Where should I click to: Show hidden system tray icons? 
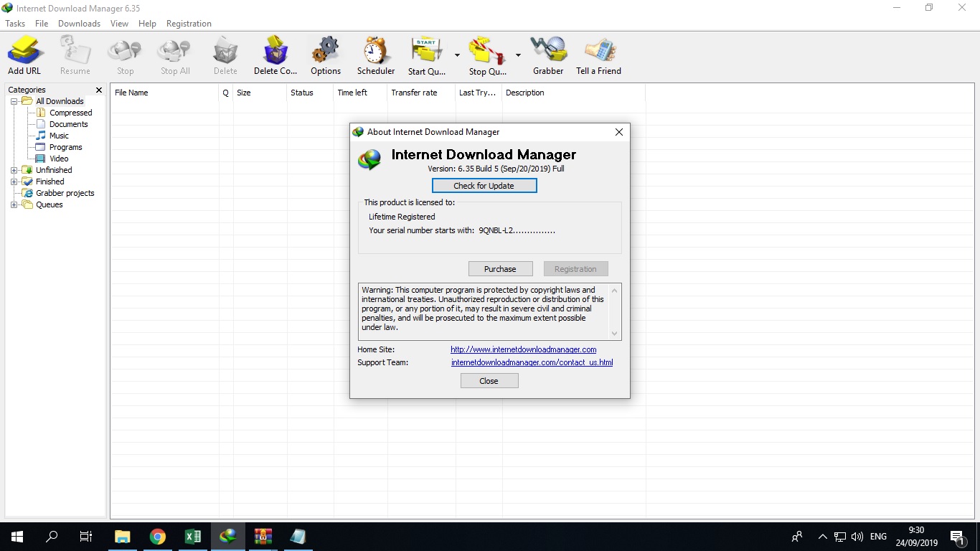coord(822,537)
